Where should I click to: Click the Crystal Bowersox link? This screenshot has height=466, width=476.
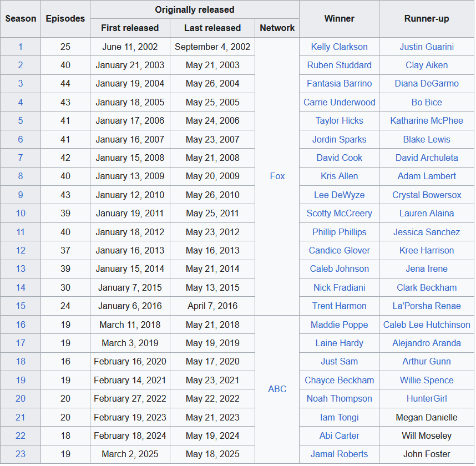coord(427,195)
